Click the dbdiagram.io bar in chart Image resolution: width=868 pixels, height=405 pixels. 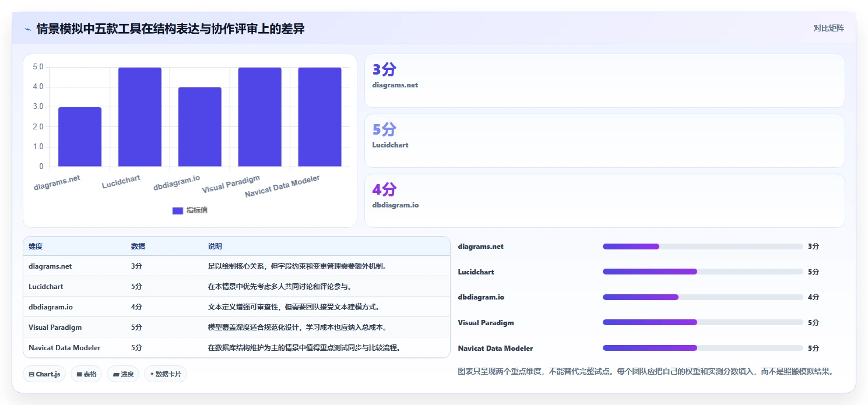coord(200,127)
